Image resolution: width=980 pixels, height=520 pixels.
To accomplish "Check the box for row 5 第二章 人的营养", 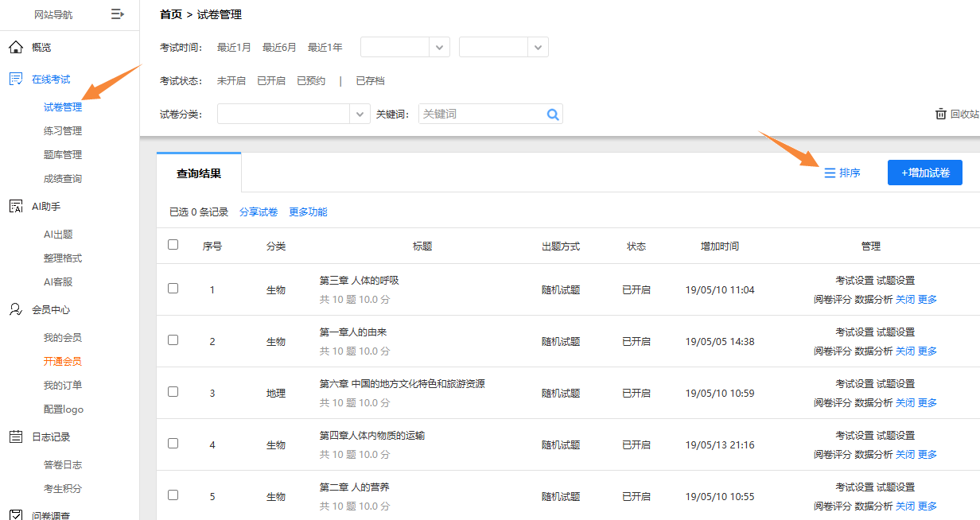I will [173, 495].
